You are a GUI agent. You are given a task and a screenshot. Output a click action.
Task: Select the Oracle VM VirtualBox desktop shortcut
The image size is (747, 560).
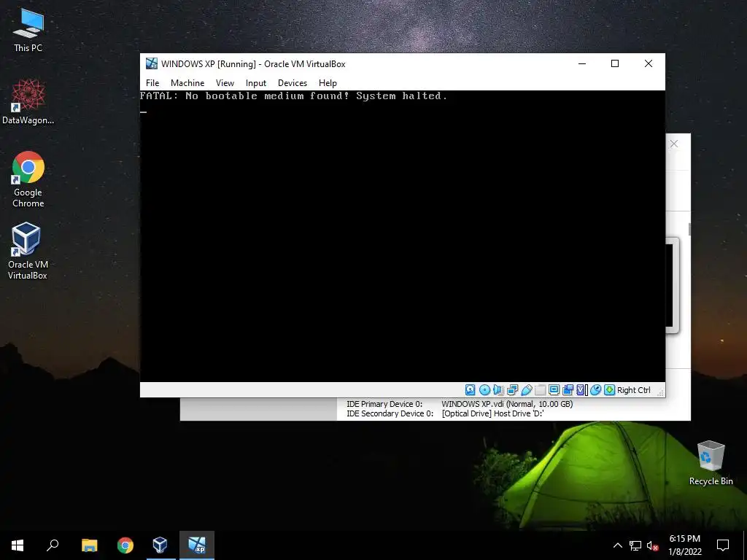[x=28, y=251]
